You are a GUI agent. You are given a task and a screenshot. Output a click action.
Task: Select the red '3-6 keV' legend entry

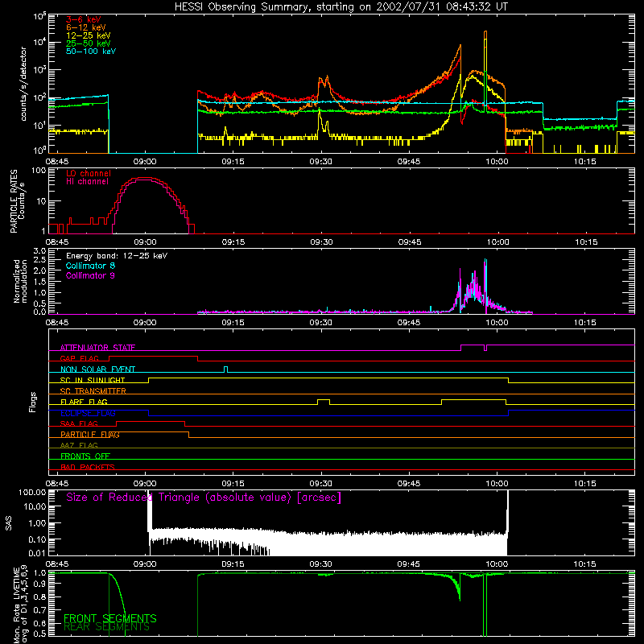(x=84, y=19)
